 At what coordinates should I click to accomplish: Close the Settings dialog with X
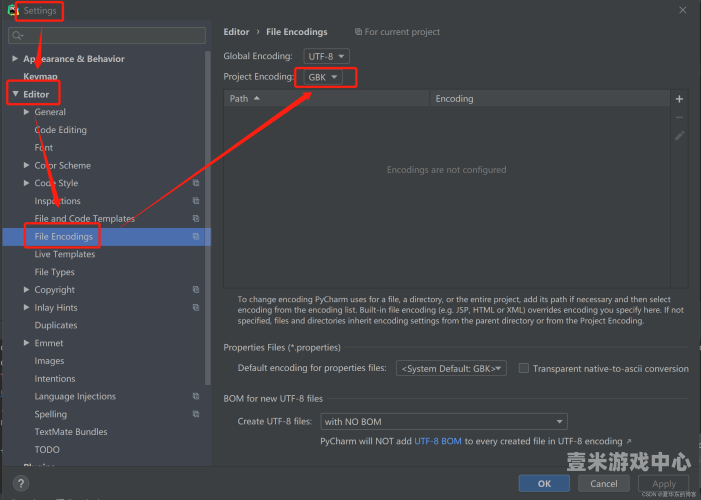coord(682,10)
